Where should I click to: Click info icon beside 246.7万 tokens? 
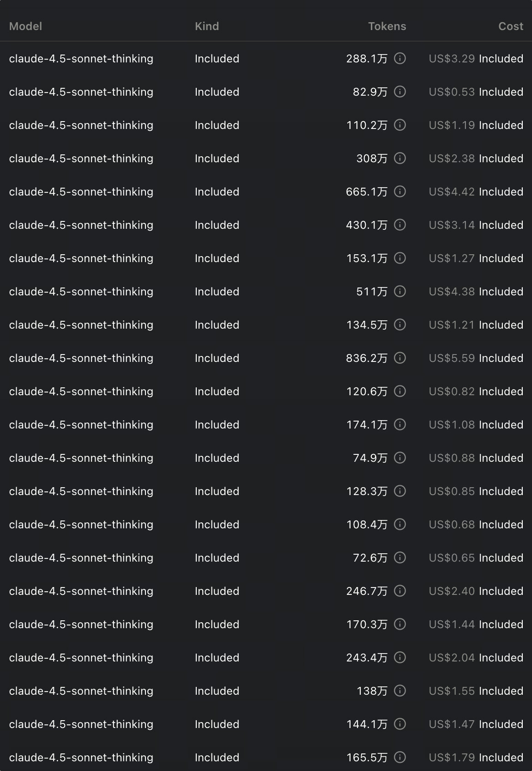tap(400, 591)
